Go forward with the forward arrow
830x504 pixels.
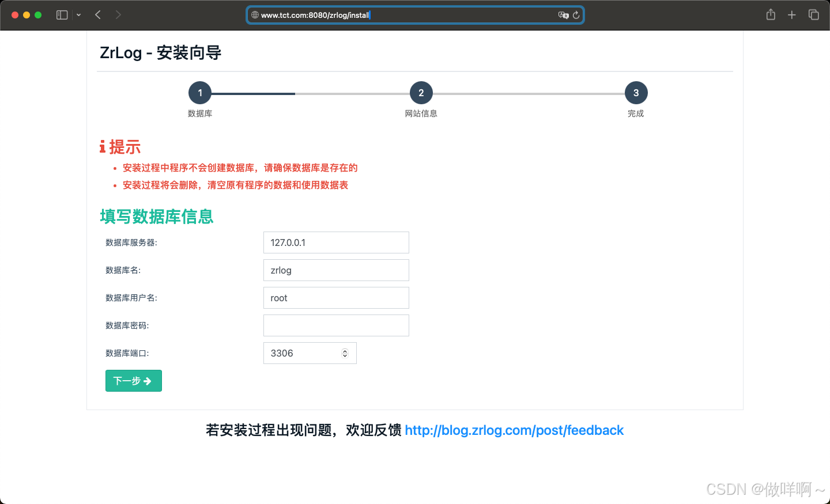(118, 15)
